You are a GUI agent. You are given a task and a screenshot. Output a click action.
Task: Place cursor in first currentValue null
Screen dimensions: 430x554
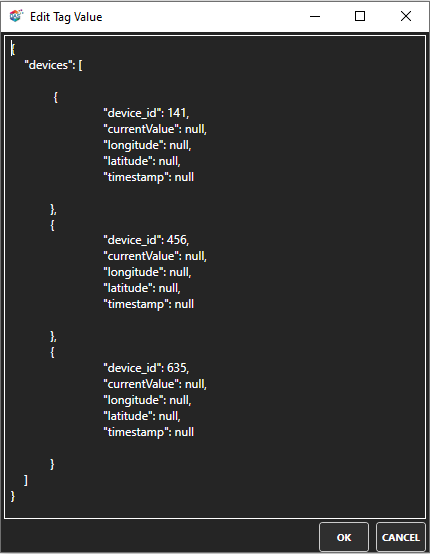pos(194,129)
